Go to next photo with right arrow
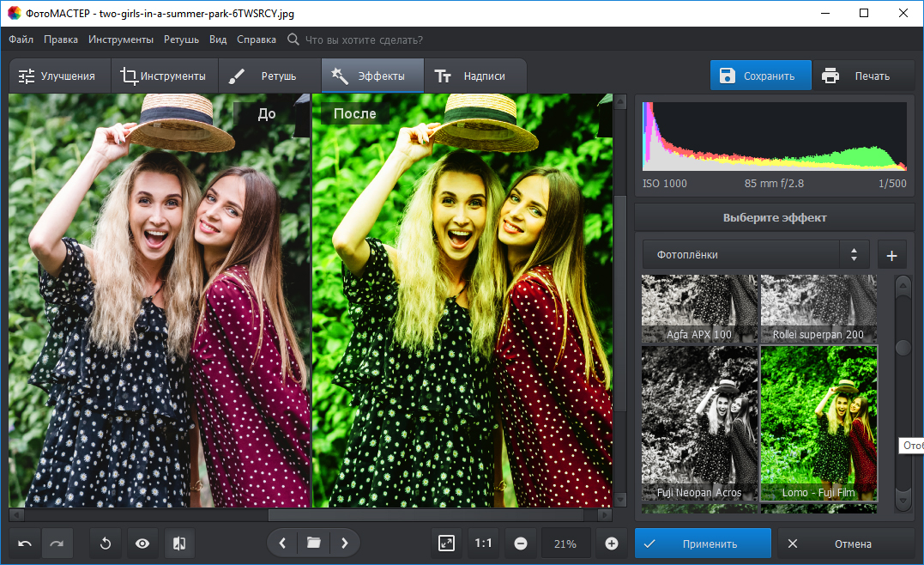 click(x=345, y=543)
